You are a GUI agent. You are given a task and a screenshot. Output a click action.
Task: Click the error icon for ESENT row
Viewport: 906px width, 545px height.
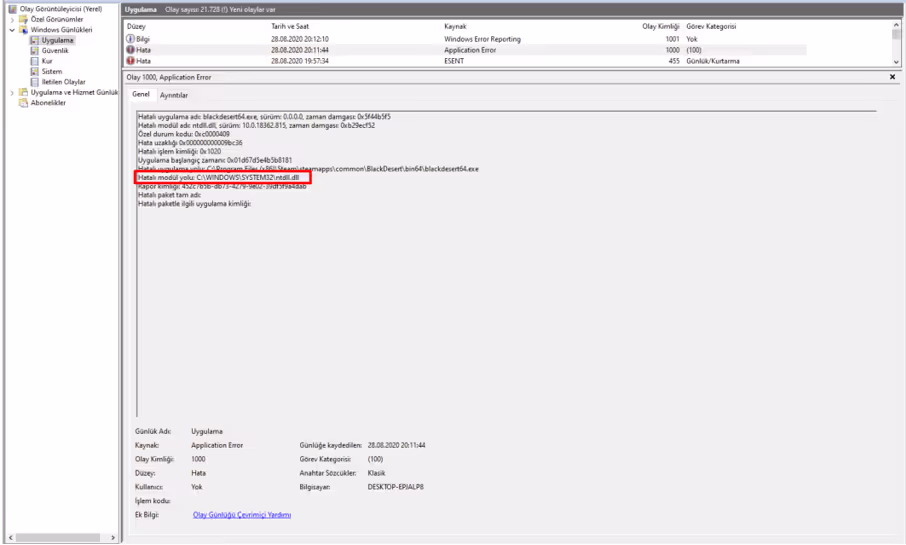click(131, 61)
